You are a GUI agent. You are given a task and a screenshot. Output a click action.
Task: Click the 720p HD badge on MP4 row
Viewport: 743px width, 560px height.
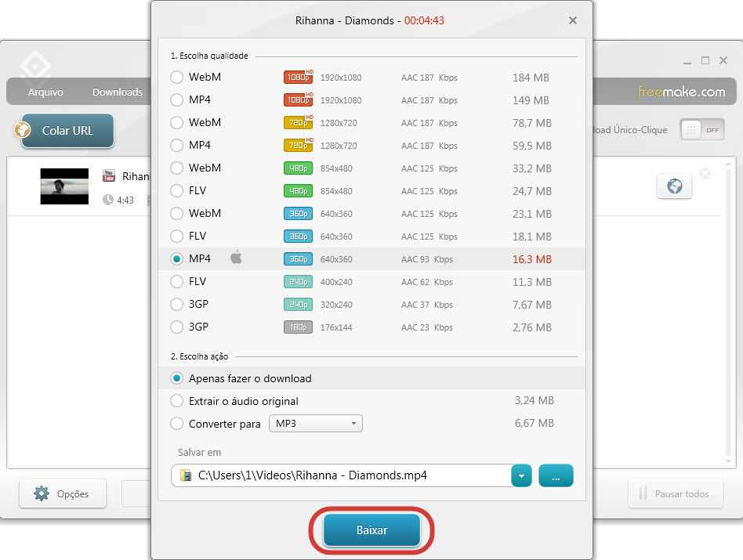coord(299,145)
